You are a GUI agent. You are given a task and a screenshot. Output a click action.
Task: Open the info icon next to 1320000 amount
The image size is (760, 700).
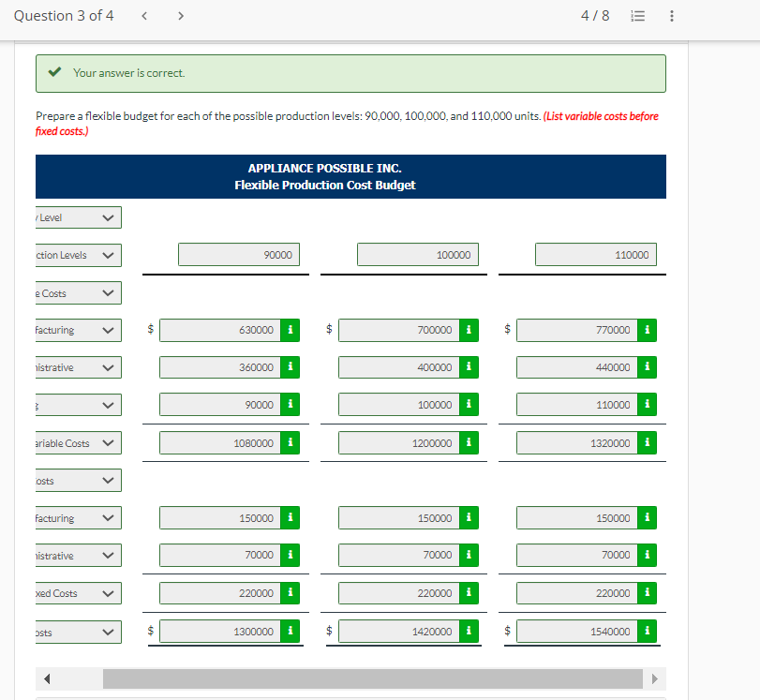[646, 442]
